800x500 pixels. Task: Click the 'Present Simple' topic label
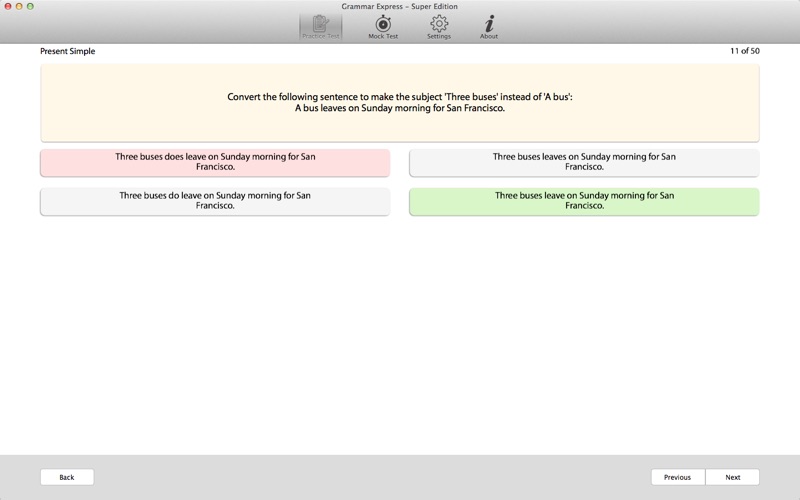pos(68,51)
